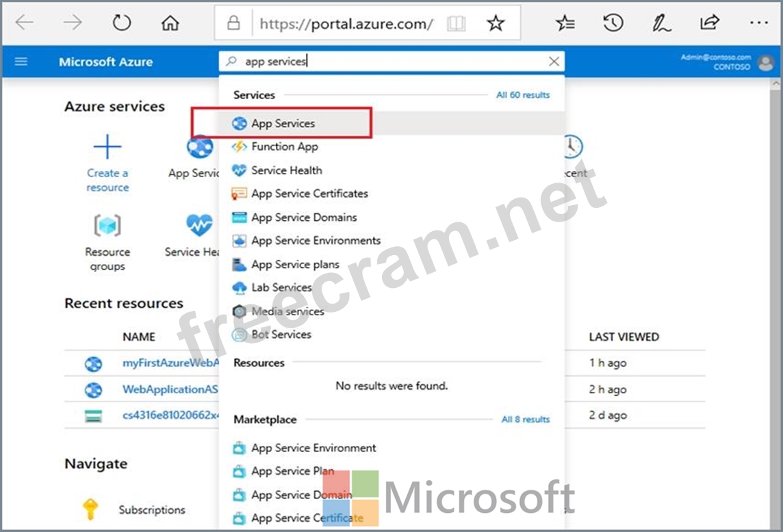Open myFirstAzureWebApp recent resource
783x532 pixels.
pyautogui.click(x=171, y=363)
